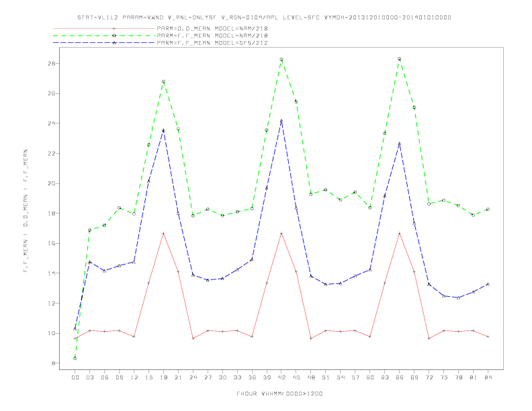Click y-axis tick label 12

52,303
